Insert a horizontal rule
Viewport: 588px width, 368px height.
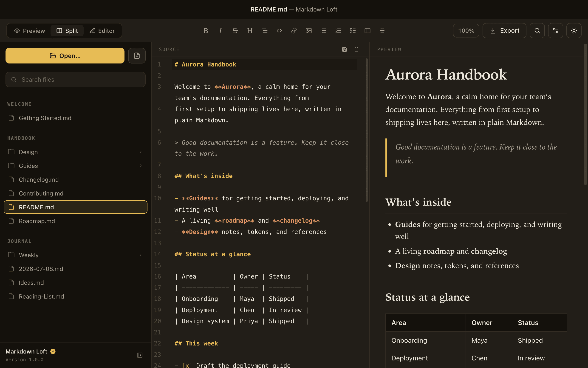[x=382, y=31]
